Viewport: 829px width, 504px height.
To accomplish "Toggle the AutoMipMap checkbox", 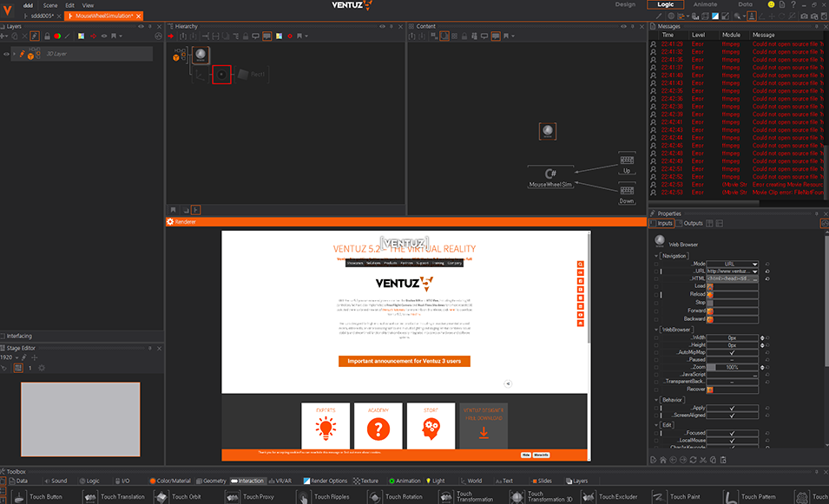I will 732,352.
